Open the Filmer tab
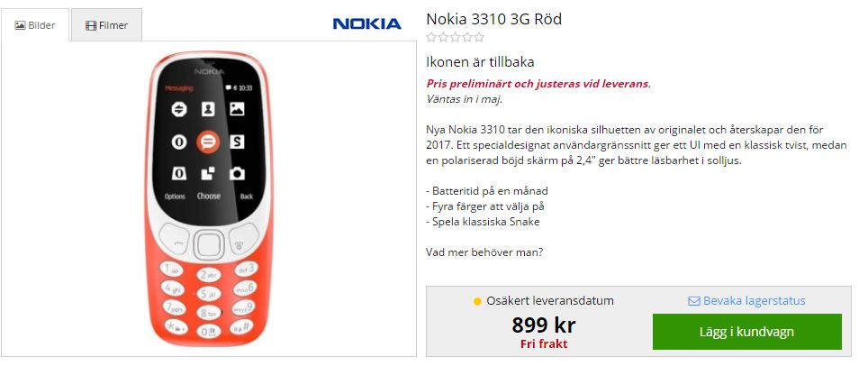The height and width of the screenshot is (366, 868). pyautogui.click(x=105, y=25)
